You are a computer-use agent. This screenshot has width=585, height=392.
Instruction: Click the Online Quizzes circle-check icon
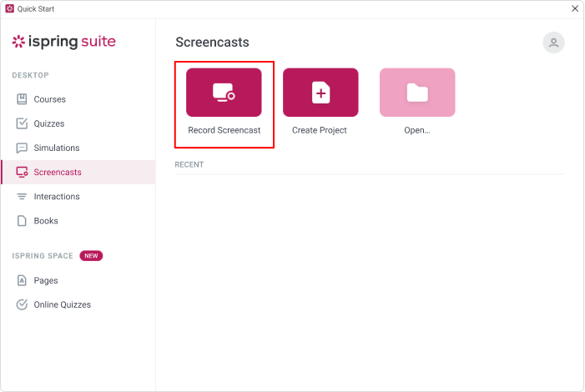click(x=22, y=304)
